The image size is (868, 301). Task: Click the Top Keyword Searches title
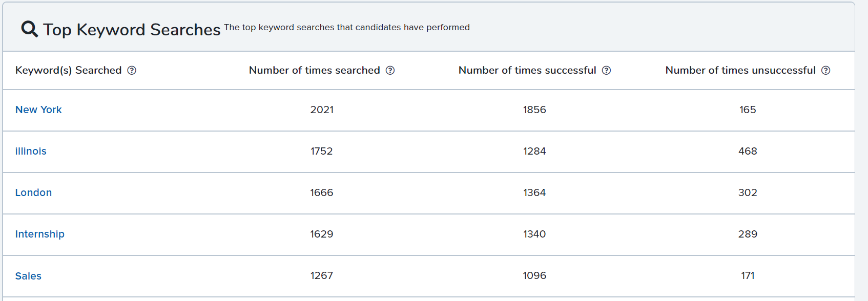pyautogui.click(x=132, y=30)
